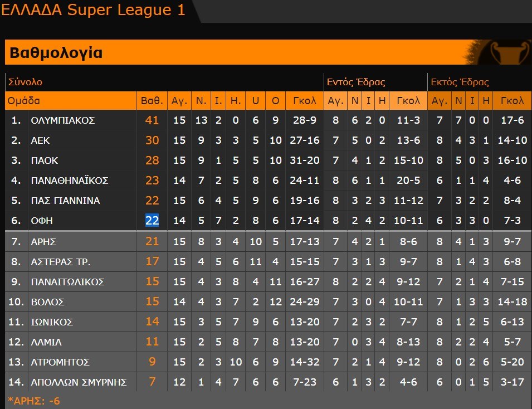Open the ΠΑΝΑΘΗΝΑΪΚΟΣ team link
532x409 pixels.
(x=70, y=181)
